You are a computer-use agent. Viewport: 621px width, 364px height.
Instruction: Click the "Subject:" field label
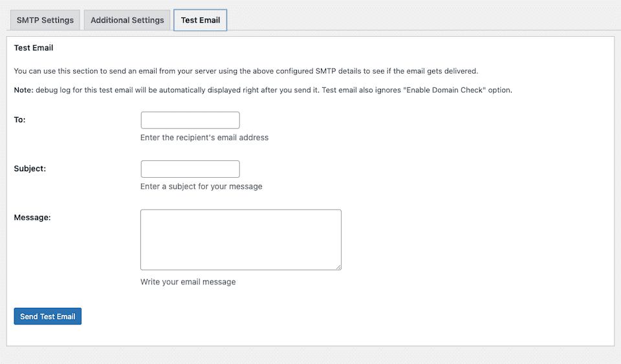coord(30,169)
